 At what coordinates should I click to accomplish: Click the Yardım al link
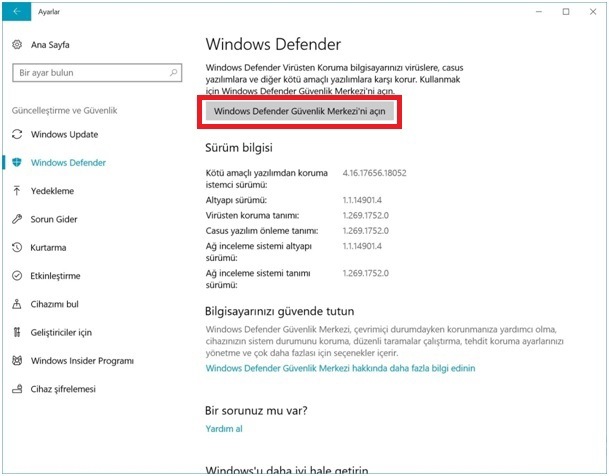[x=224, y=429]
